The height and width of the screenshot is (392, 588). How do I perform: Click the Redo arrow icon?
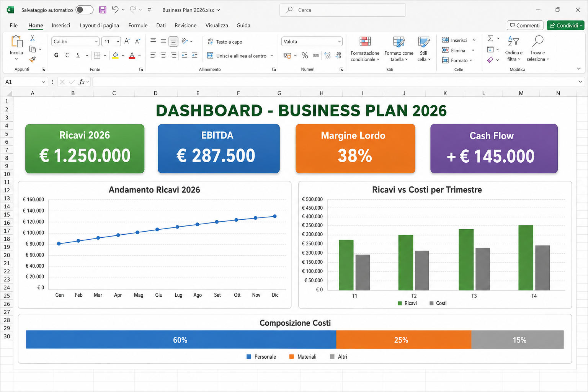coord(133,10)
